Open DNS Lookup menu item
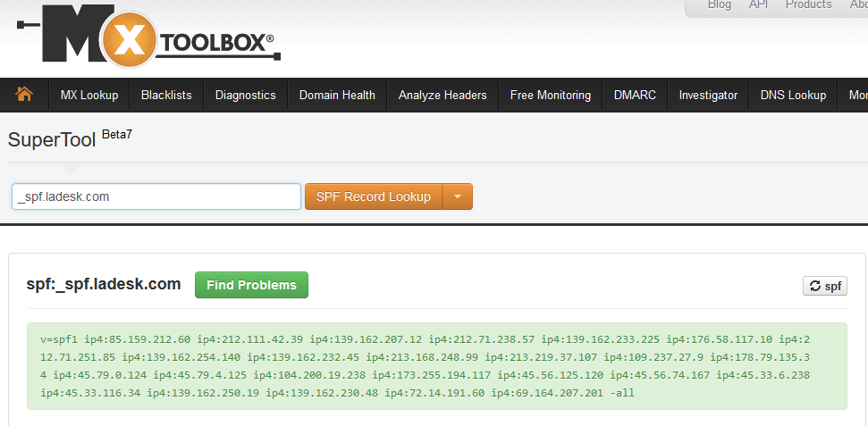 (793, 96)
